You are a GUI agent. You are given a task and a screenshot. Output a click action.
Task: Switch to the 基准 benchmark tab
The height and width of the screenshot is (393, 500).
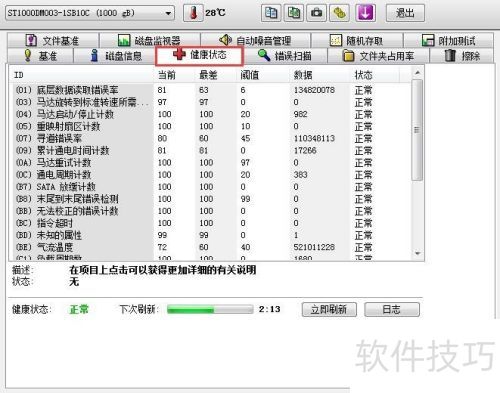tap(40, 56)
